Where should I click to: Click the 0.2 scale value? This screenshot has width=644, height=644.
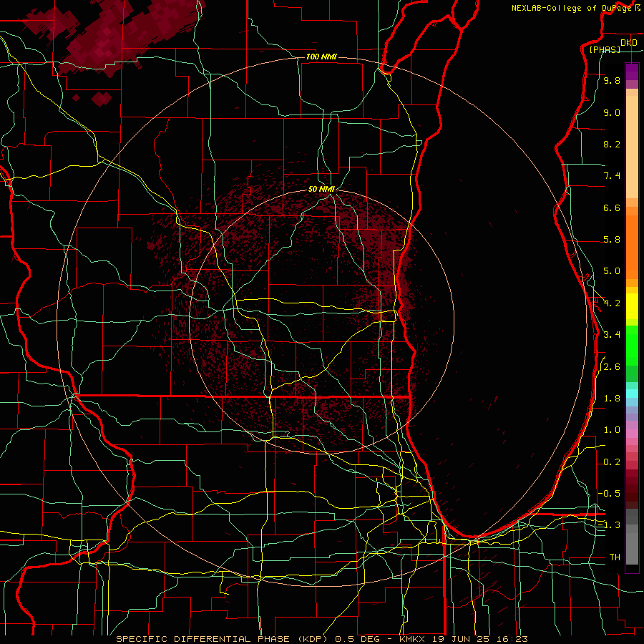pos(612,462)
